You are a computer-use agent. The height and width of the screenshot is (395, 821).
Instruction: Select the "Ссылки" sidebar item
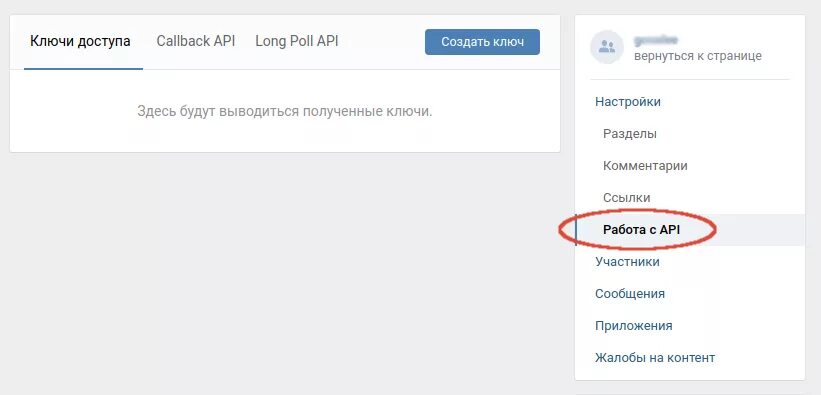coord(627,198)
